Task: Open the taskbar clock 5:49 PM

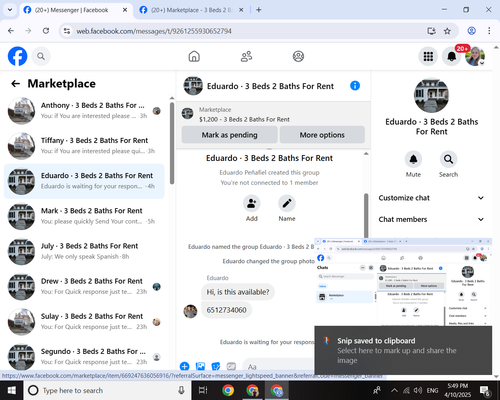Action: 457,390
